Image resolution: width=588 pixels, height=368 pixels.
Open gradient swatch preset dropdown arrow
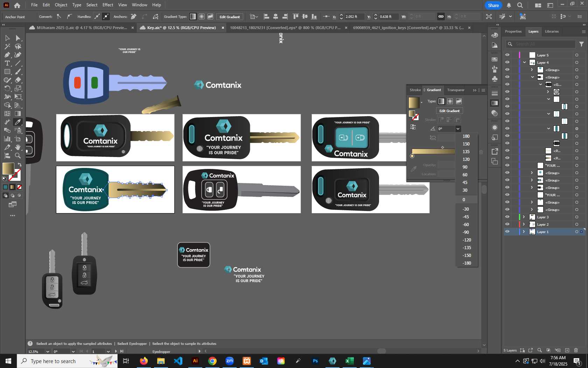click(x=421, y=102)
